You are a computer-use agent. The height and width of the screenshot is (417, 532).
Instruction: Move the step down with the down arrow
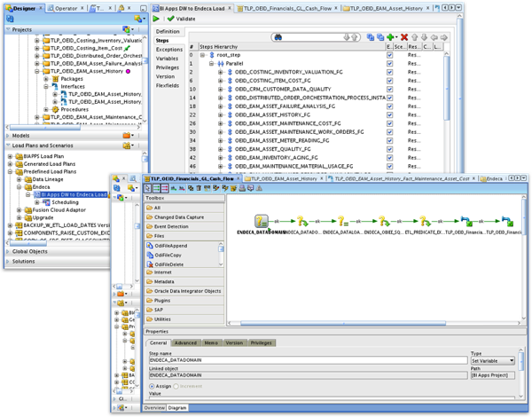(x=424, y=37)
